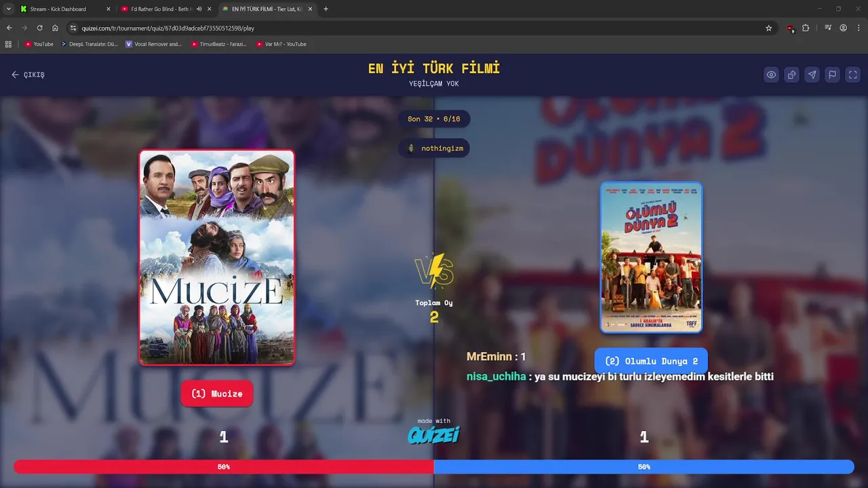Screen dimensions: 868x488
Task: Vote for the (2) Olumlu Dunya 2 button
Action: coord(651,361)
